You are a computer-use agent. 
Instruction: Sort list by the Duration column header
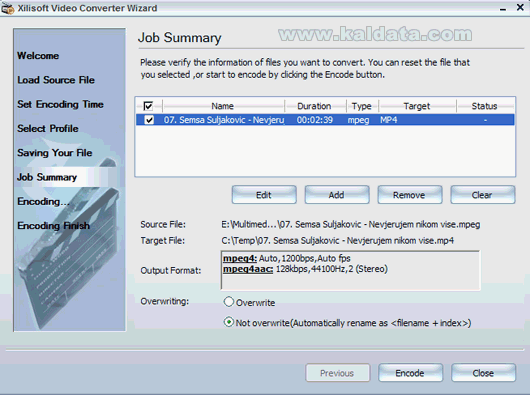click(x=315, y=106)
